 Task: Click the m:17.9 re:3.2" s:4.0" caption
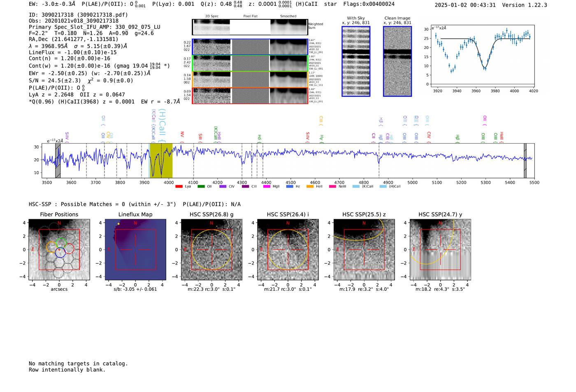click(364, 289)
